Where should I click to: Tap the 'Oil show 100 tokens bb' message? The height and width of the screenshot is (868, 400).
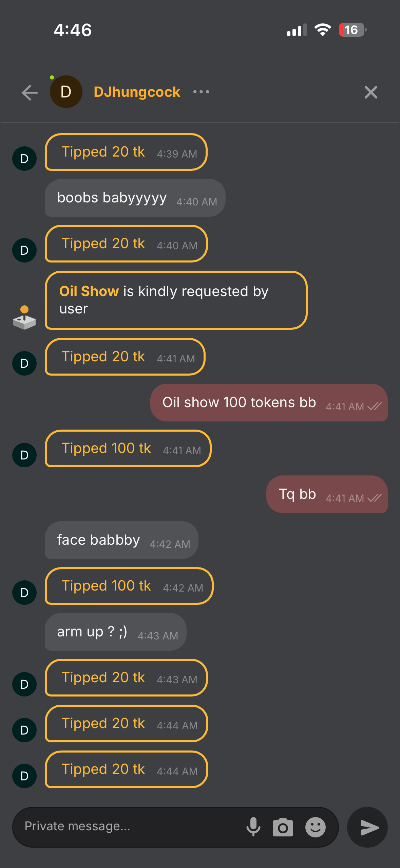point(269,403)
